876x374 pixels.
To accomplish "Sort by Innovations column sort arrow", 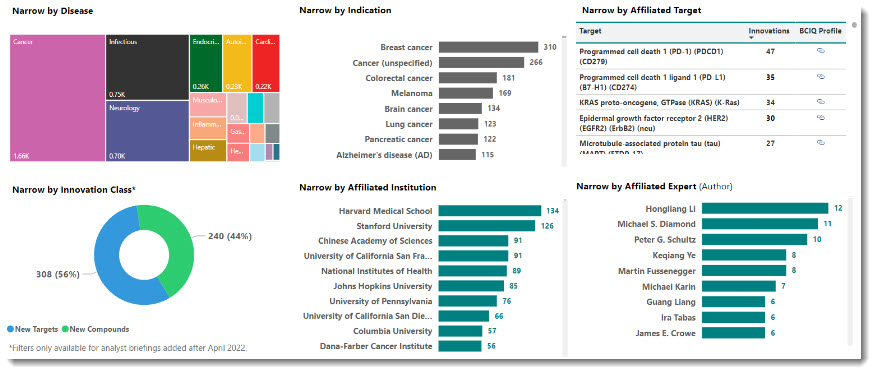I will tap(751, 38).
